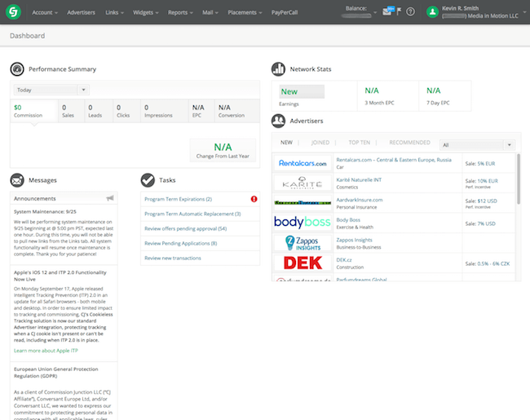Click the Announcements megaphone icon
The image size is (530, 420).
[x=110, y=198]
